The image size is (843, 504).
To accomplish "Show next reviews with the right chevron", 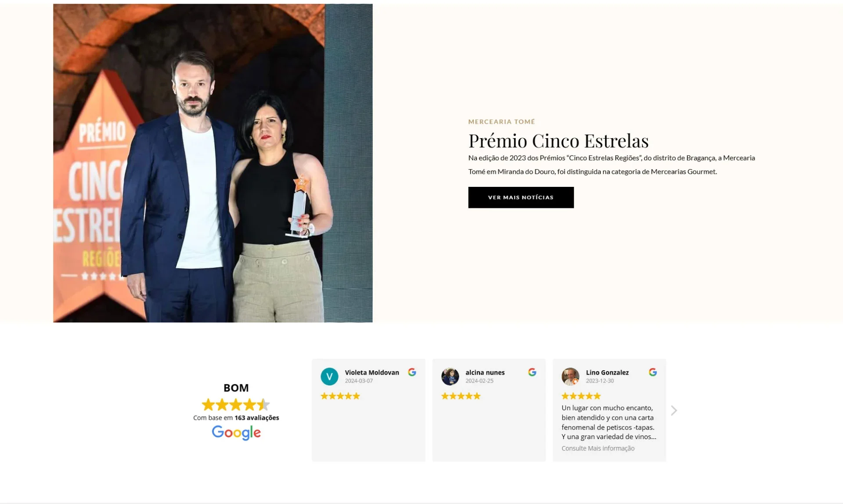I will pyautogui.click(x=674, y=411).
